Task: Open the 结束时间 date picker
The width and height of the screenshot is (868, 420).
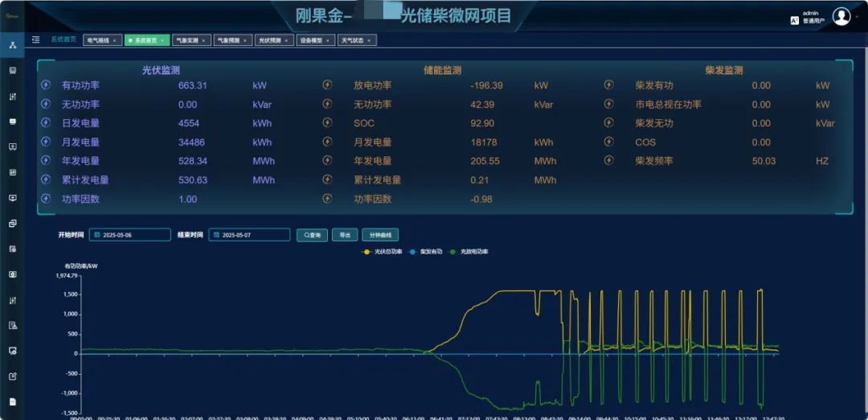Action: point(249,235)
